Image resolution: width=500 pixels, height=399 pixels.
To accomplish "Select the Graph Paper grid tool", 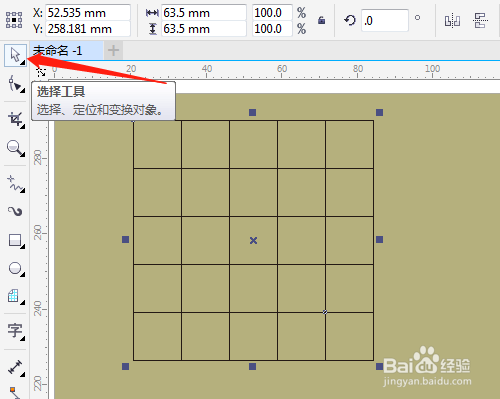I will pyautogui.click(x=14, y=296).
